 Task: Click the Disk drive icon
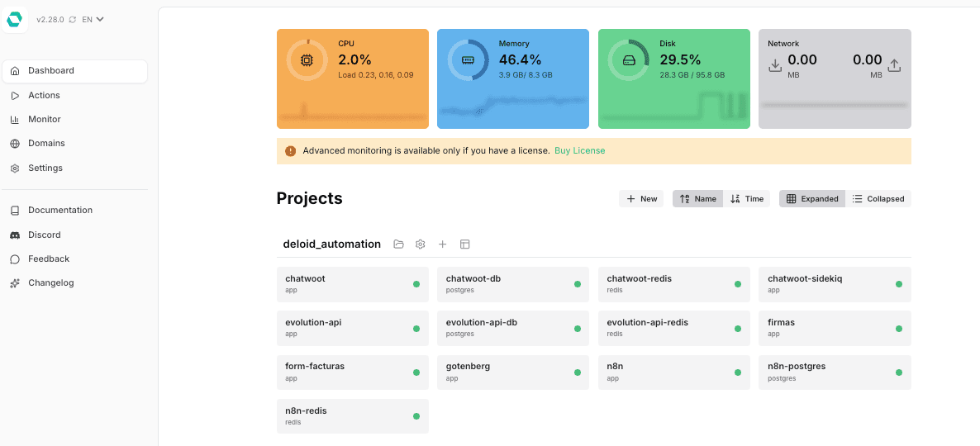click(629, 60)
